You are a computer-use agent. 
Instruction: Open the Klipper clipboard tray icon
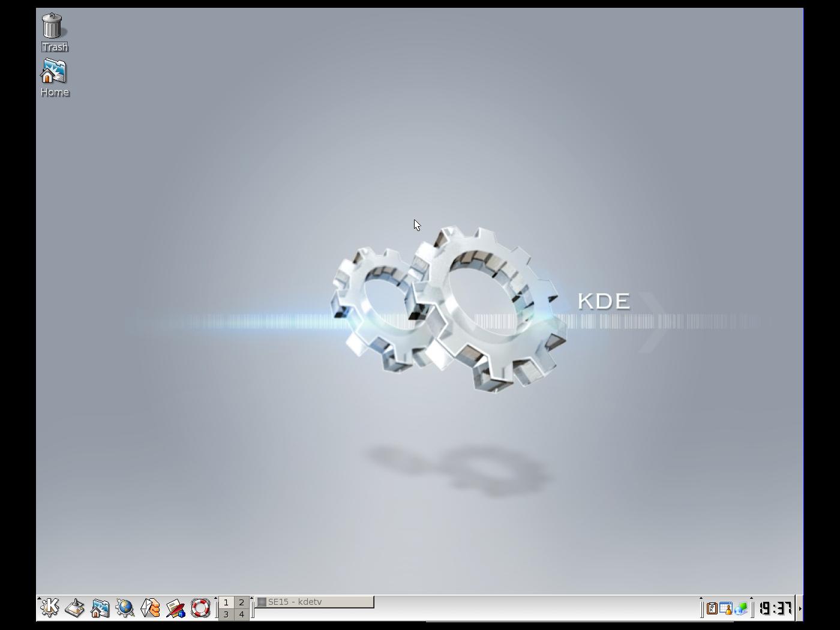point(712,608)
